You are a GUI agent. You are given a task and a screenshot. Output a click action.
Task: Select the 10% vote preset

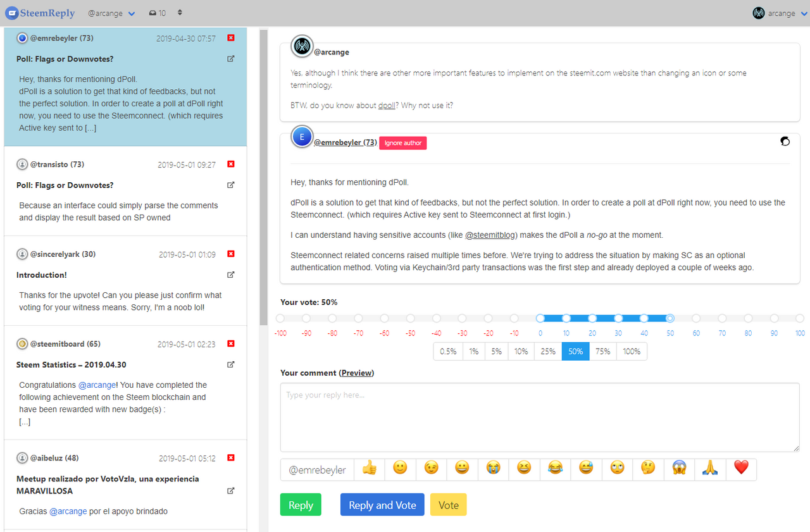coord(521,351)
